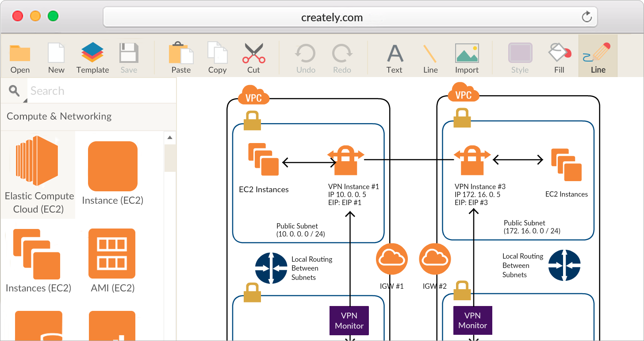Select the Instance (EC2) shape
The width and height of the screenshot is (644, 341).
pos(112,167)
